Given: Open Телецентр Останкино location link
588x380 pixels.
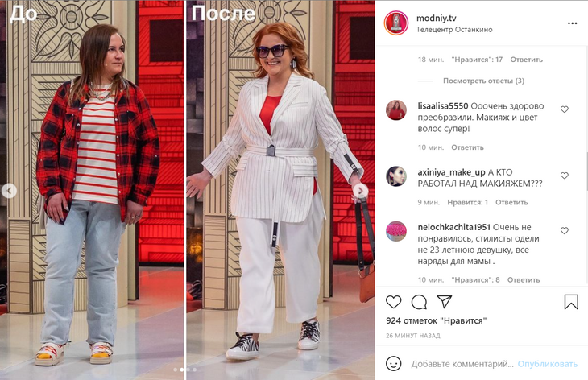Looking at the screenshot, I should pos(454,30).
